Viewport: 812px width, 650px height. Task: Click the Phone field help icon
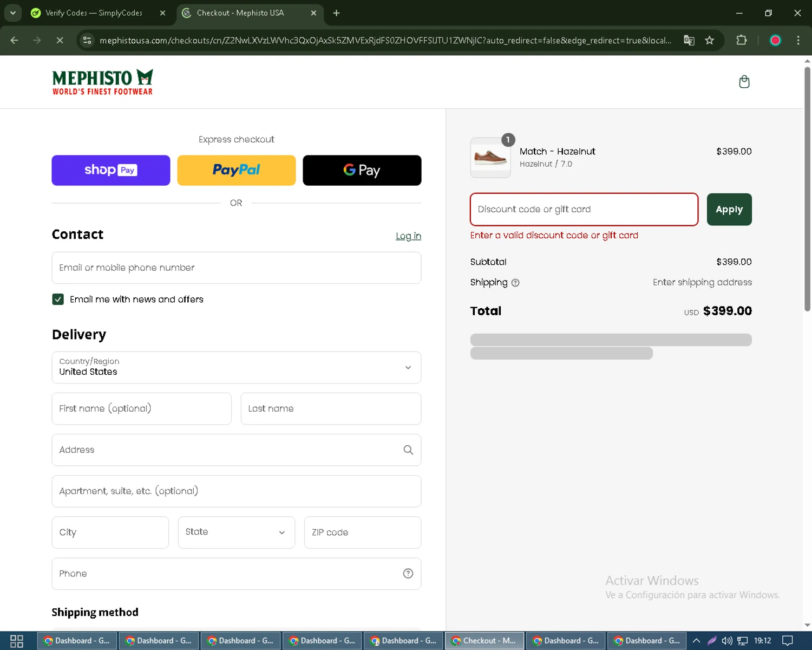[408, 574]
